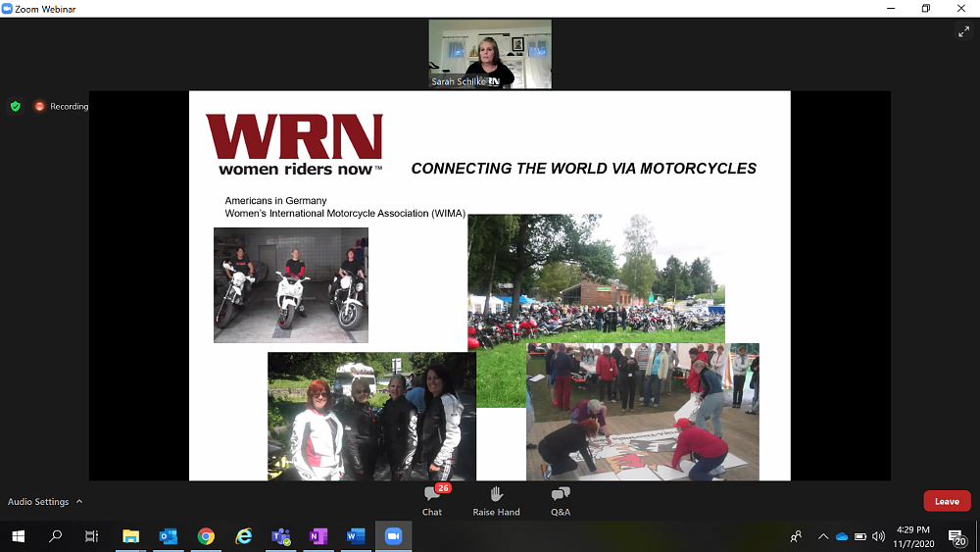Open the People icon in system tray

pyautogui.click(x=796, y=536)
